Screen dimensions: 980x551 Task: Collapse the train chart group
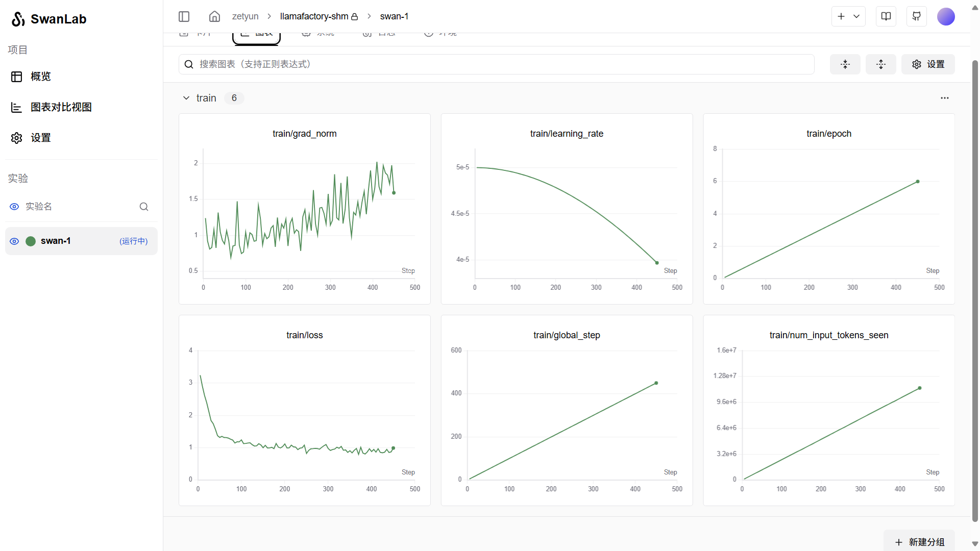click(x=186, y=98)
